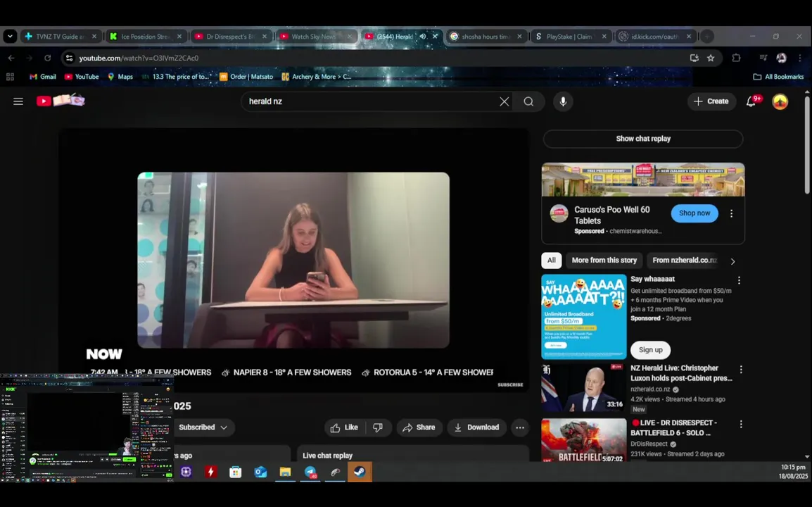Start voice search with the microphone
Screen dimensions: 812x507
563,101
